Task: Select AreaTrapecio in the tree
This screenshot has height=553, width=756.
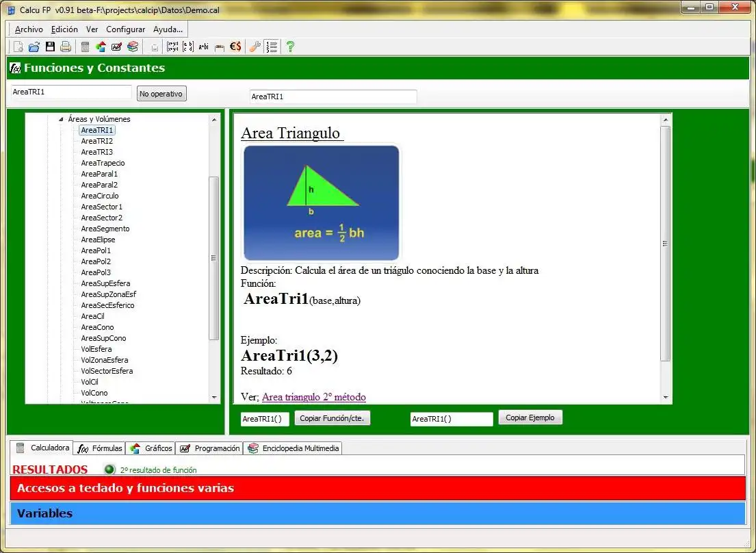Action: click(x=103, y=163)
